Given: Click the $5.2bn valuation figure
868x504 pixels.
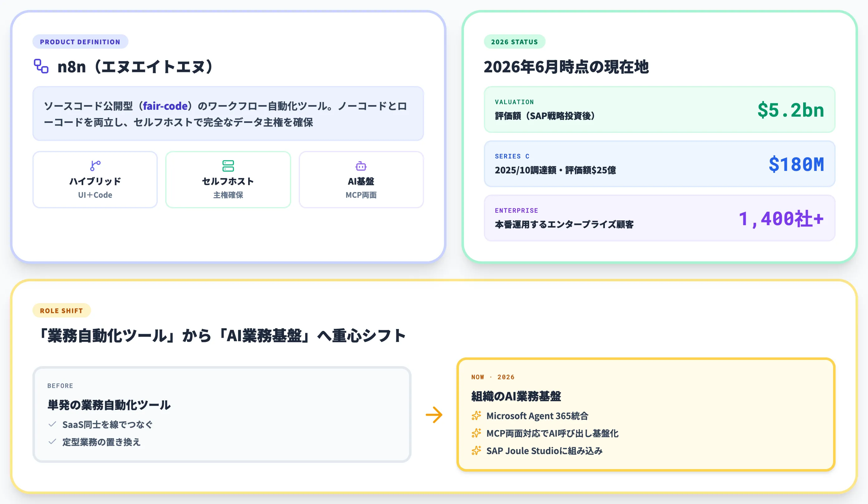Looking at the screenshot, I should coord(790,110).
